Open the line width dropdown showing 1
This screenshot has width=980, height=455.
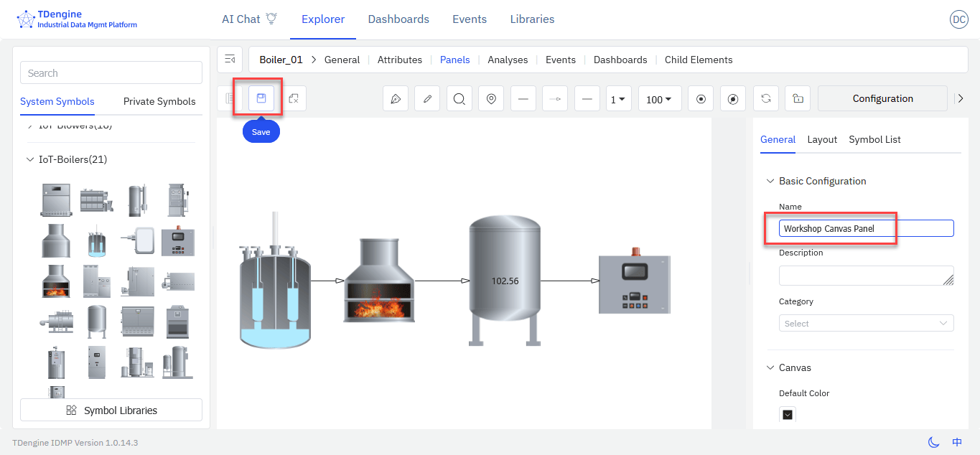pyautogui.click(x=617, y=99)
